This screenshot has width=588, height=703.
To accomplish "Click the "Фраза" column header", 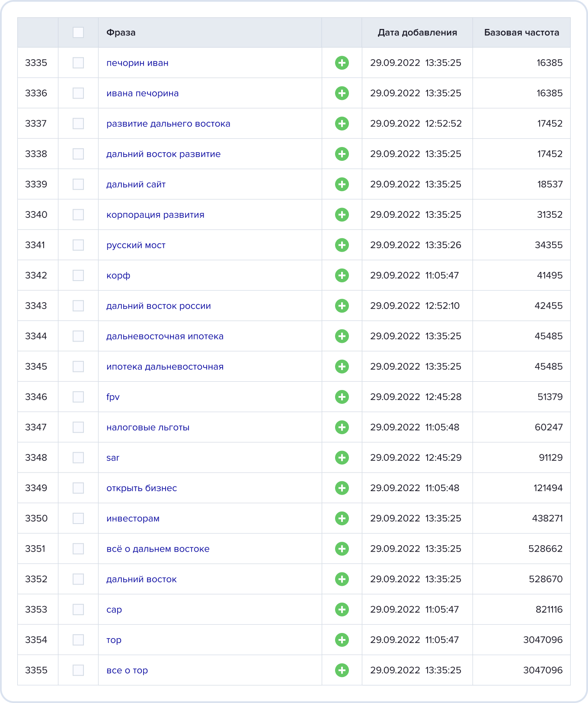I will tap(121, 32).
